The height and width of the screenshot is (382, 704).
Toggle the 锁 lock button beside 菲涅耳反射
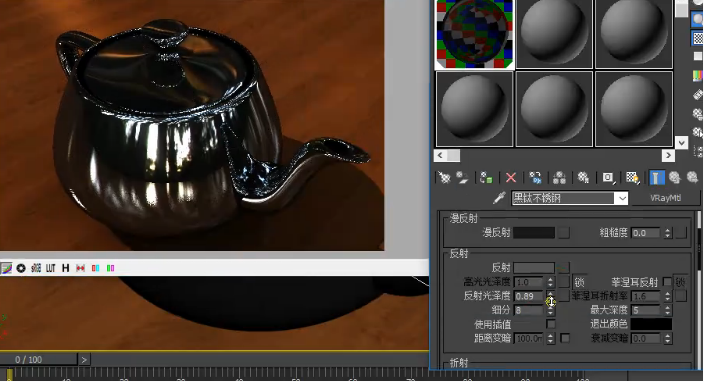click(681, 282)
